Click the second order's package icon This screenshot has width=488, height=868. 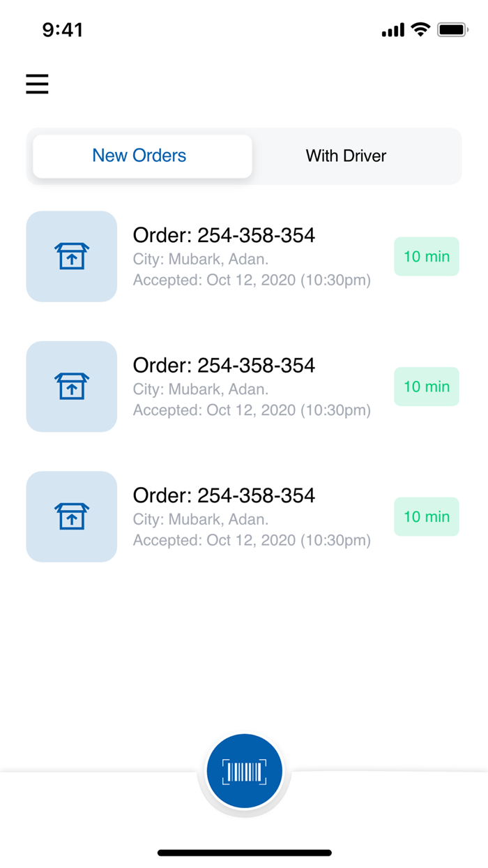point(71,387)
